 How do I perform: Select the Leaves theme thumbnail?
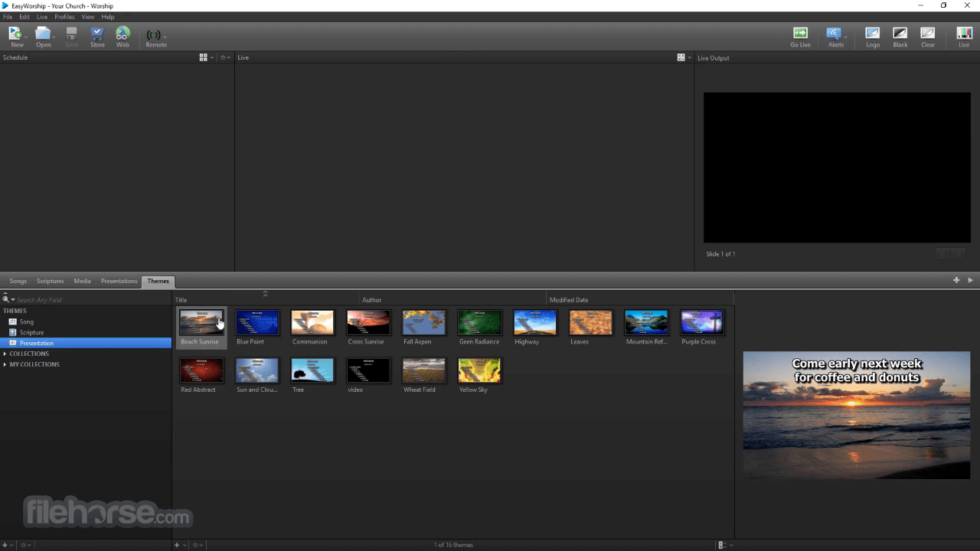pyautogui.click(x=591, y=322)
